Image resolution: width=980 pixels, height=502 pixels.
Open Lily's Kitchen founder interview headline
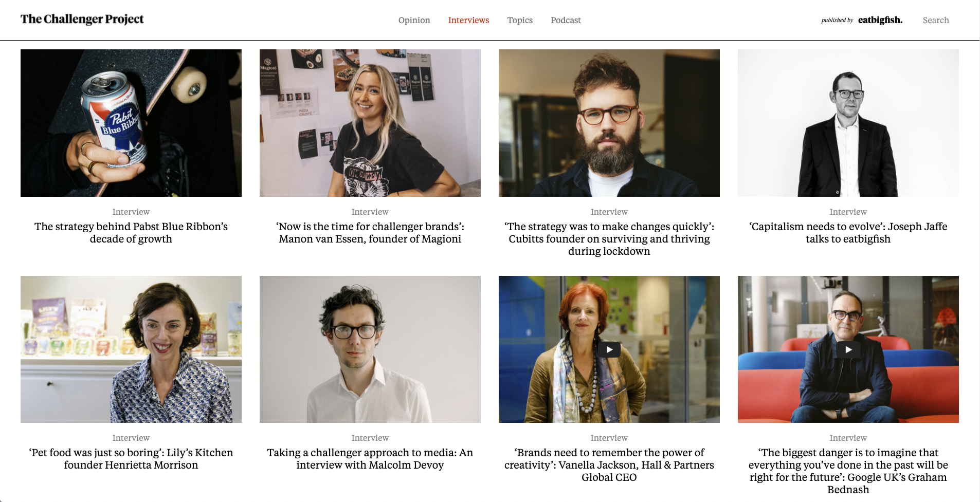click(x=131, y=459)
